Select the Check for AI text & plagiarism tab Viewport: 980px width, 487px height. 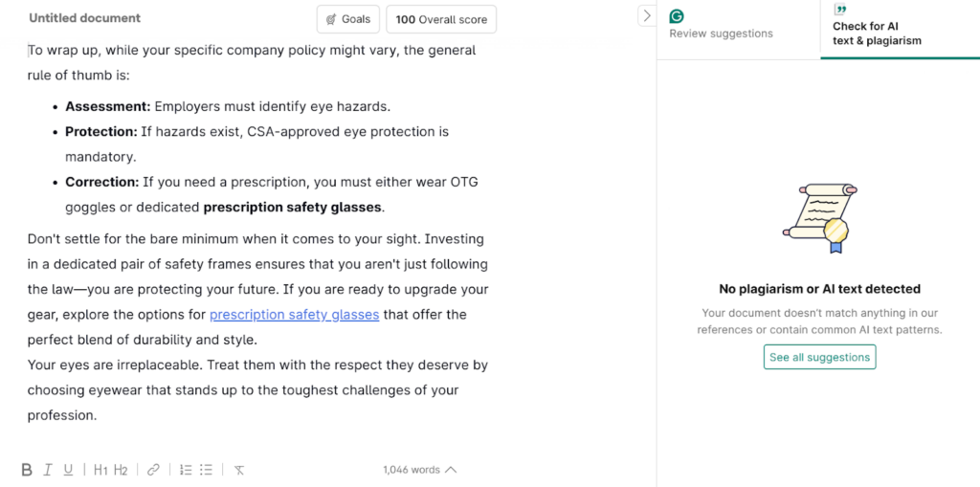click(x=877, y=33)
